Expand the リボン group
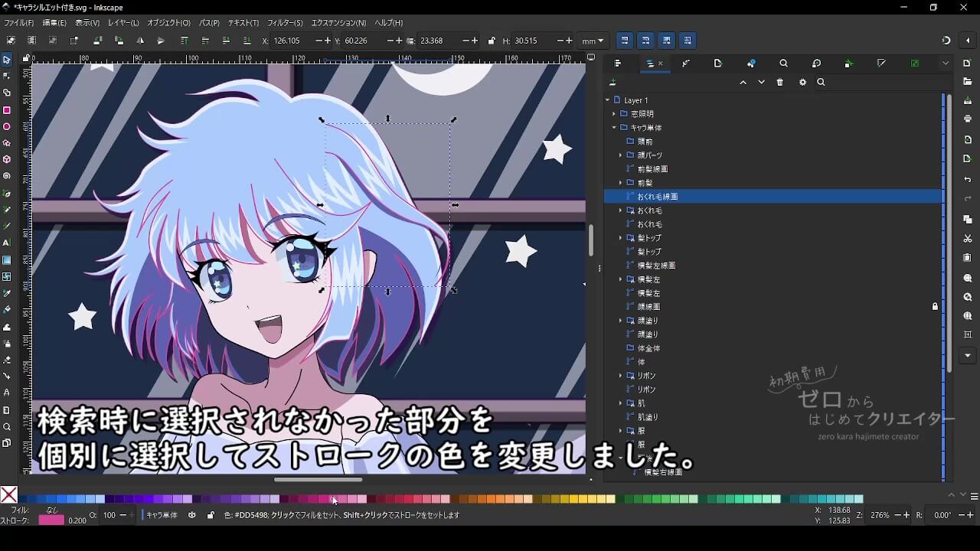 [621, 376]
